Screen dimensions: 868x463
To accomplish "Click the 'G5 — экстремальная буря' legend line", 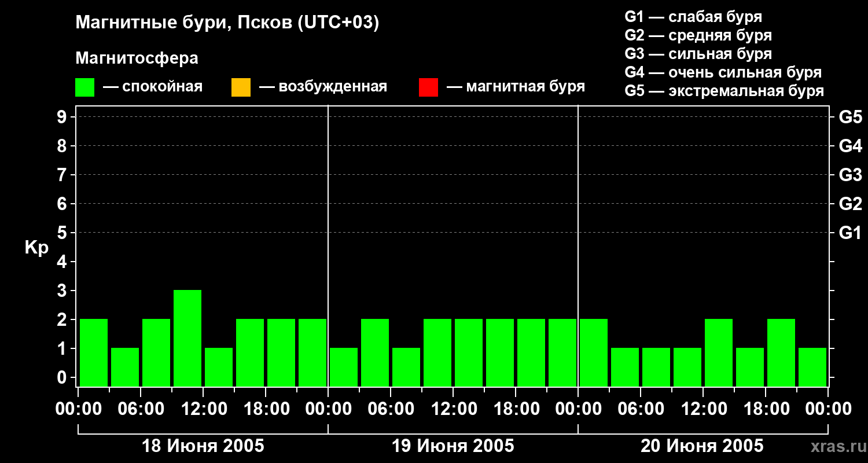I will coord(724,91).
